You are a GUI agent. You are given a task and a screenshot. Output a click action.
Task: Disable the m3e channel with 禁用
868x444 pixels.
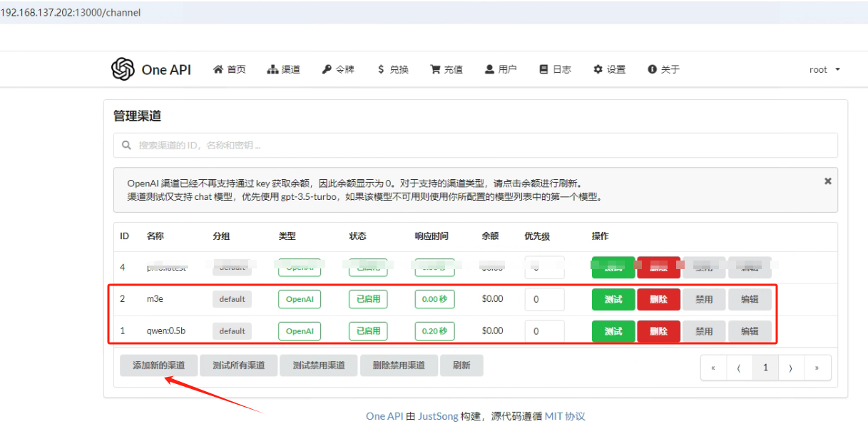click(x=704, y=299)
